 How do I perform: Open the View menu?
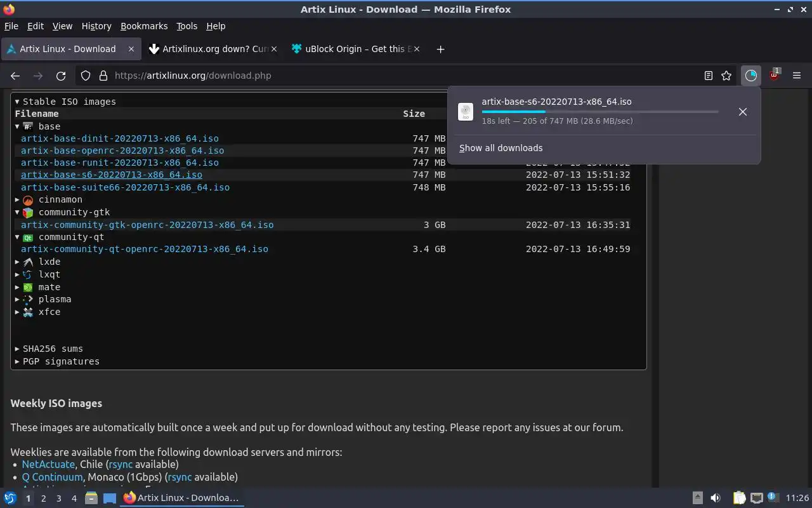coord(62,26)
